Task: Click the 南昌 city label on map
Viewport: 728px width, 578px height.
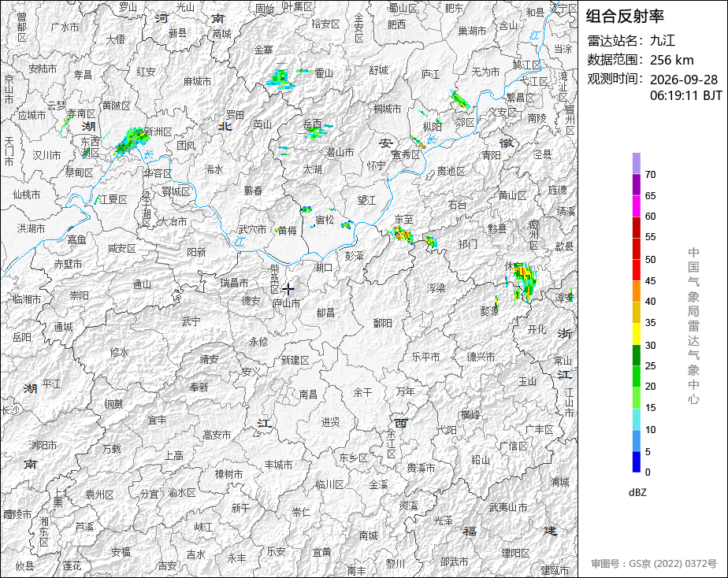Action: (x=308, y=395)
